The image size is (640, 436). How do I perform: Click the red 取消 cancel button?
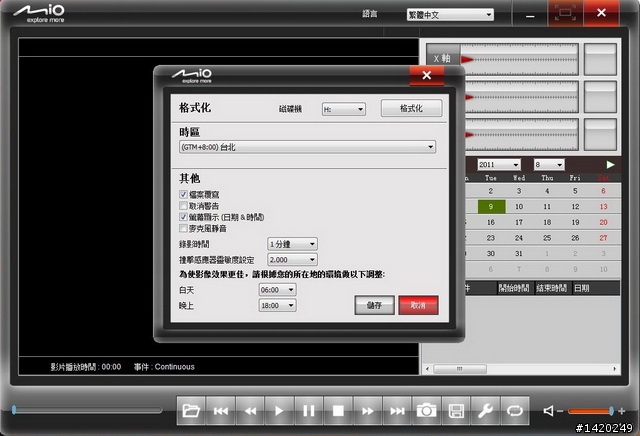tap(418, 305)
